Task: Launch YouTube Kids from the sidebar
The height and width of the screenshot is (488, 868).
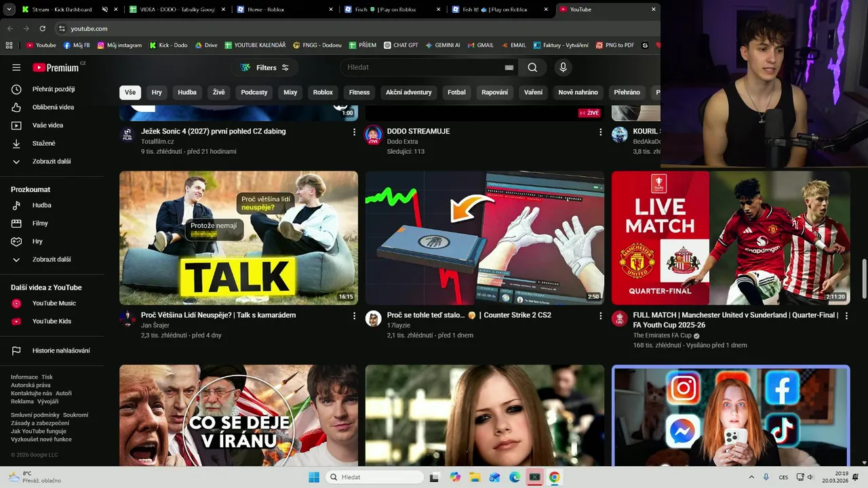Action: pos(52,321)
